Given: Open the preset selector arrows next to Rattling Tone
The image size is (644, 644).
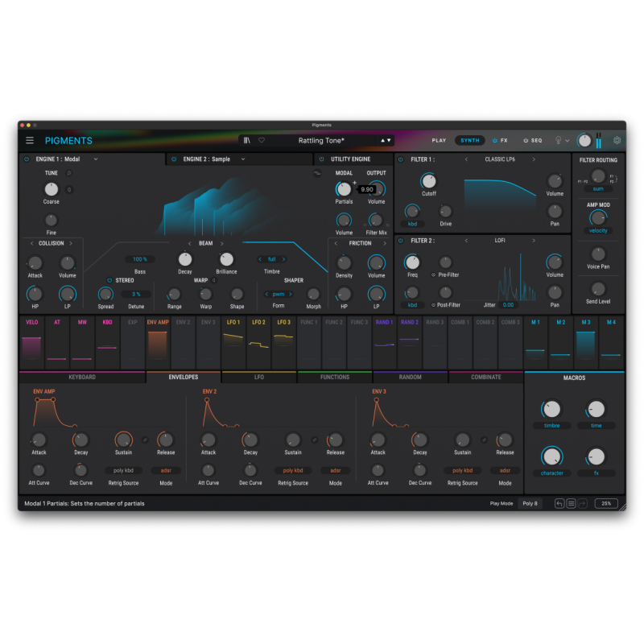Looking at the screenshot, I should click(384, 139).
